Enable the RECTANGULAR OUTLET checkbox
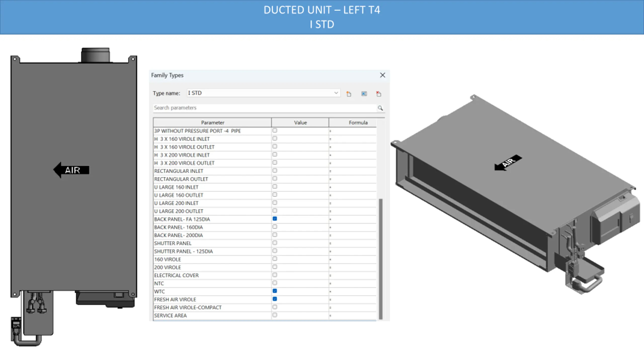 (275, 178)
